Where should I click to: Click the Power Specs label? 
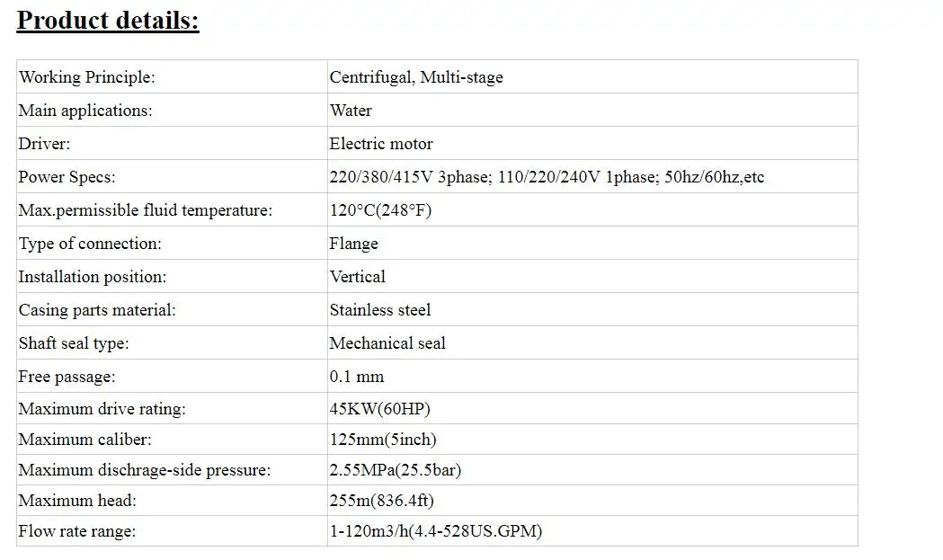tap(67, 177)
